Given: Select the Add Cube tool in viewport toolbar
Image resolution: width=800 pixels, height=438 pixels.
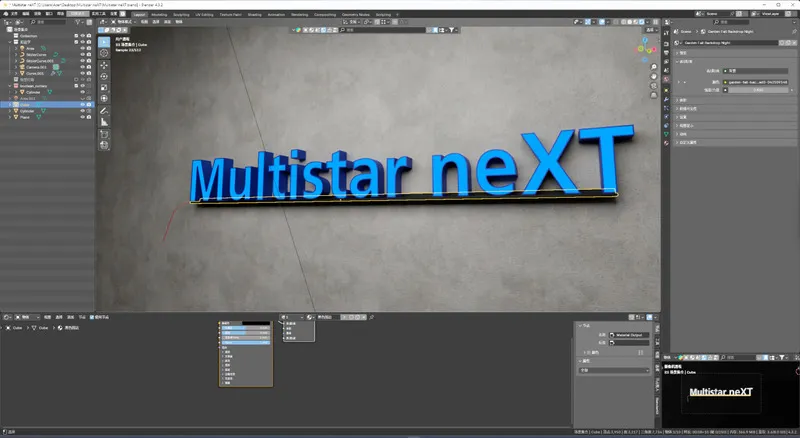Looking at the screenshot, I should point(104,134).
